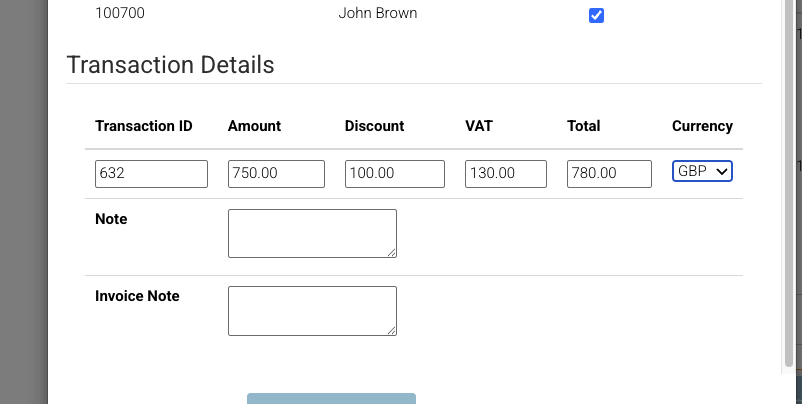
Task: Click the Transaction Details heading
Action: 170,66
